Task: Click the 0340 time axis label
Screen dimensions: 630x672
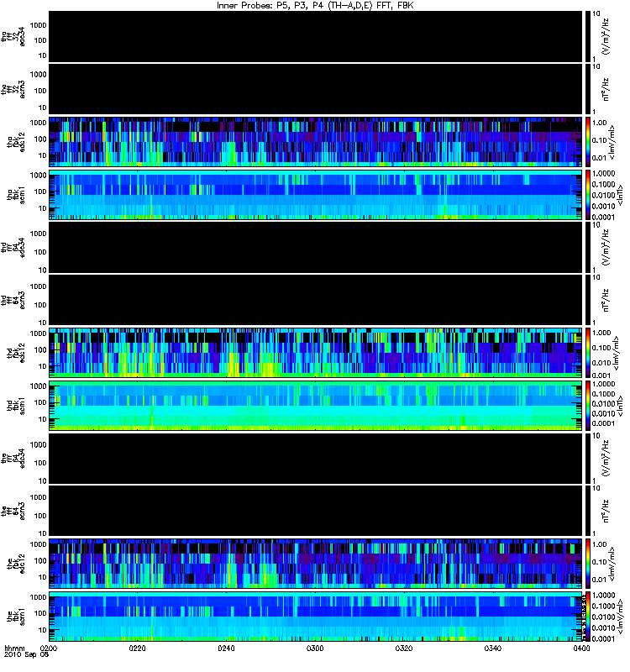Action: tap(493, 648)
